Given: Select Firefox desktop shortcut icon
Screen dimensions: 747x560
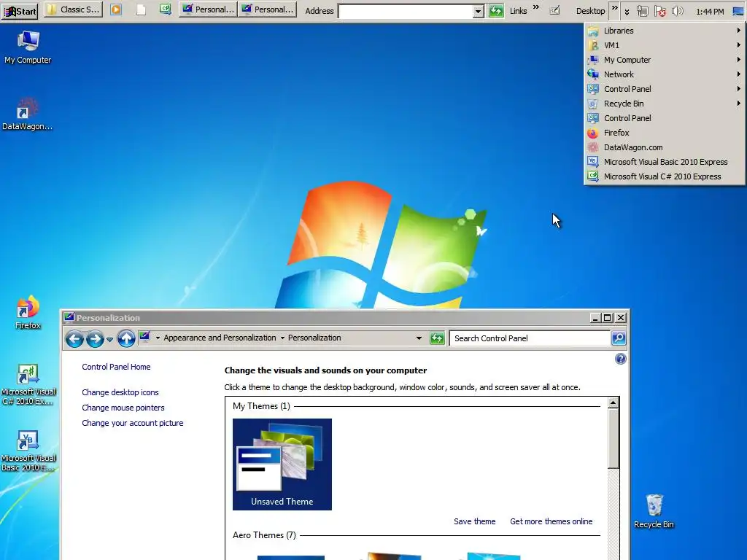Looking at the screenshot, I should click(28, 312).
